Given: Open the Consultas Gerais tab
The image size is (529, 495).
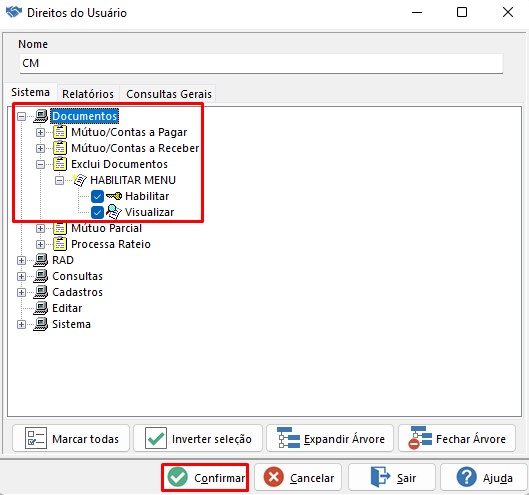Looking at the screenshot, I should click(169, 94).
